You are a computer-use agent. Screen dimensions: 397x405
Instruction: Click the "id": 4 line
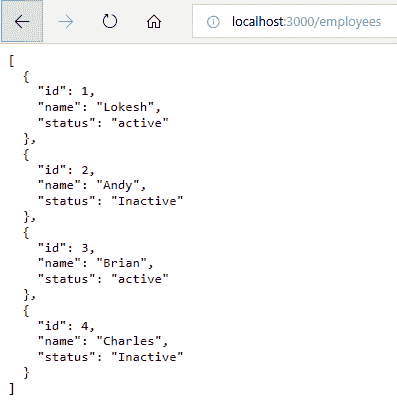(x=66, y=326)
